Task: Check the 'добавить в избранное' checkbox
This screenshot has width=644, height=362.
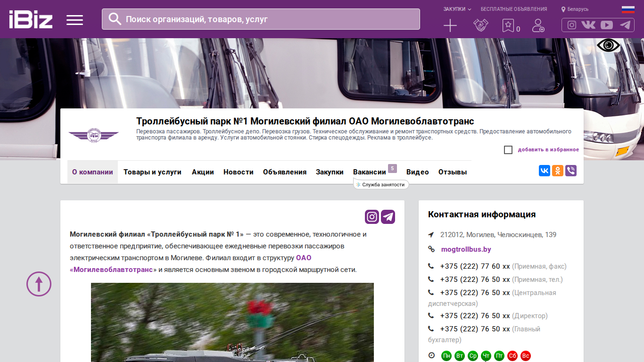Action: coord(508,150)
